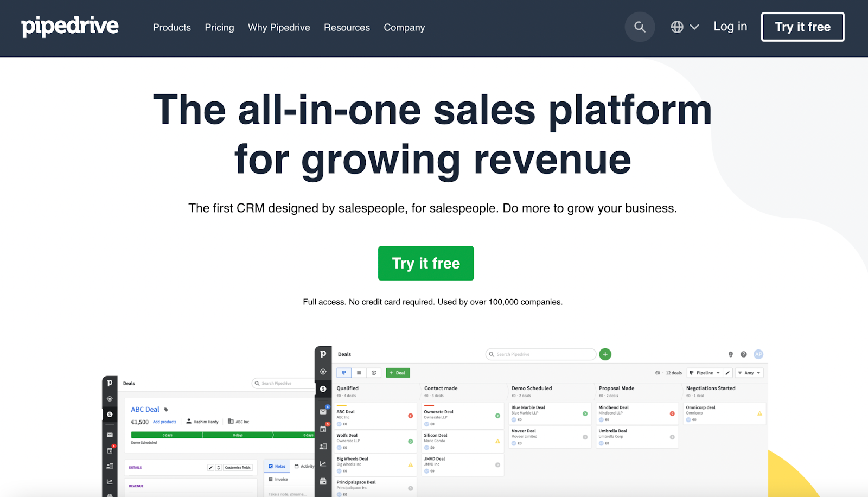Switch to the Activity tab
The height and width of the screenshot is (497, 868).
tap(304, 466)
